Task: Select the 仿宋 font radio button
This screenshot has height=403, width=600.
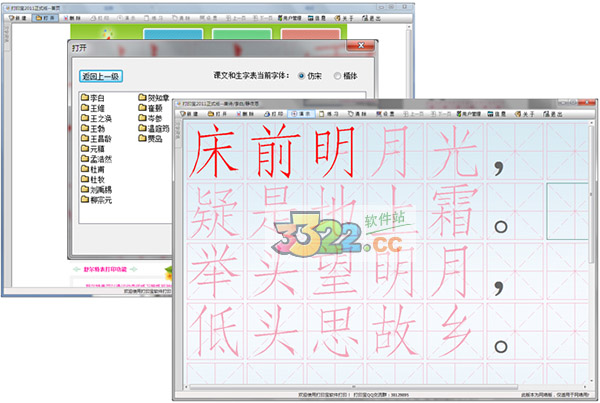Action: click(301, 76)
